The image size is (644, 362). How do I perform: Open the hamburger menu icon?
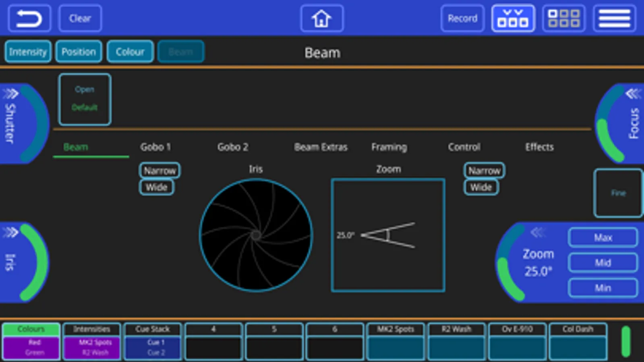615,19
